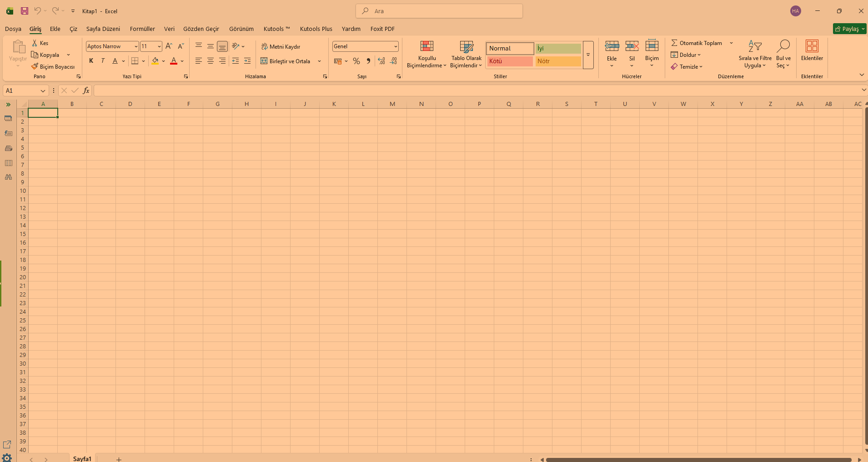Click the Paylaş share button
This screenshot has width=868, height=462.
(849, 29)
